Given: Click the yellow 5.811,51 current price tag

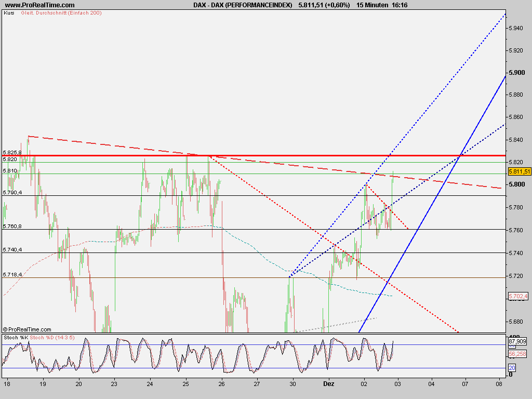Looking at the screenshot, I should point(519,171).
